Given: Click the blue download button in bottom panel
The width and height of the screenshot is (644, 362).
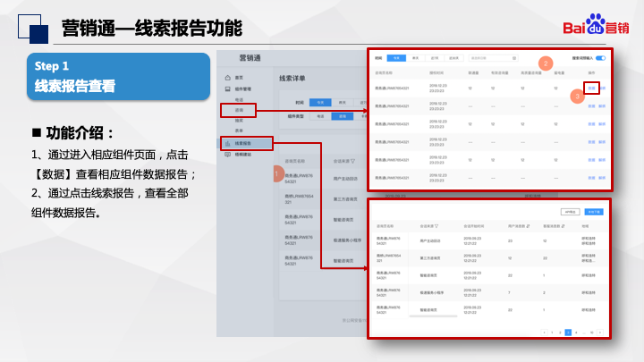Looking at the screenshot, I should [594, 212].
